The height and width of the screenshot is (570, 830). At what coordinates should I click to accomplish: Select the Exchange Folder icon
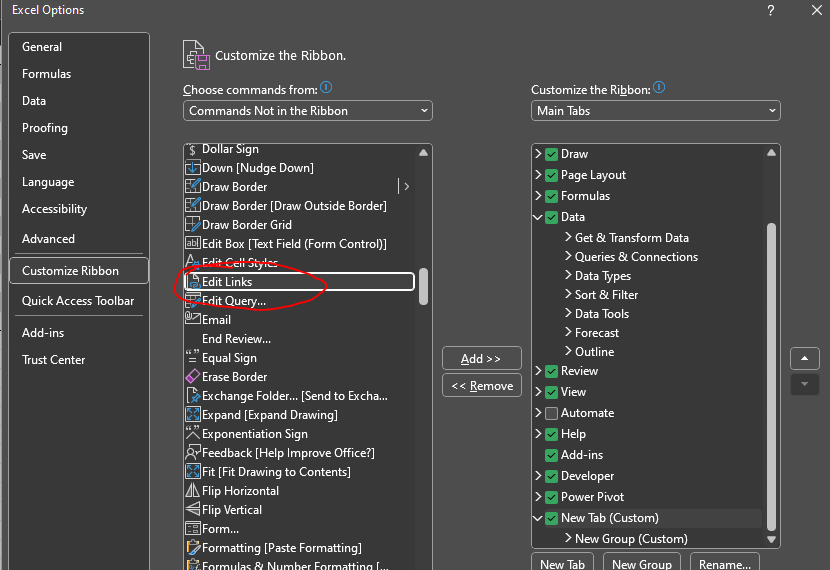pos(193,395)
